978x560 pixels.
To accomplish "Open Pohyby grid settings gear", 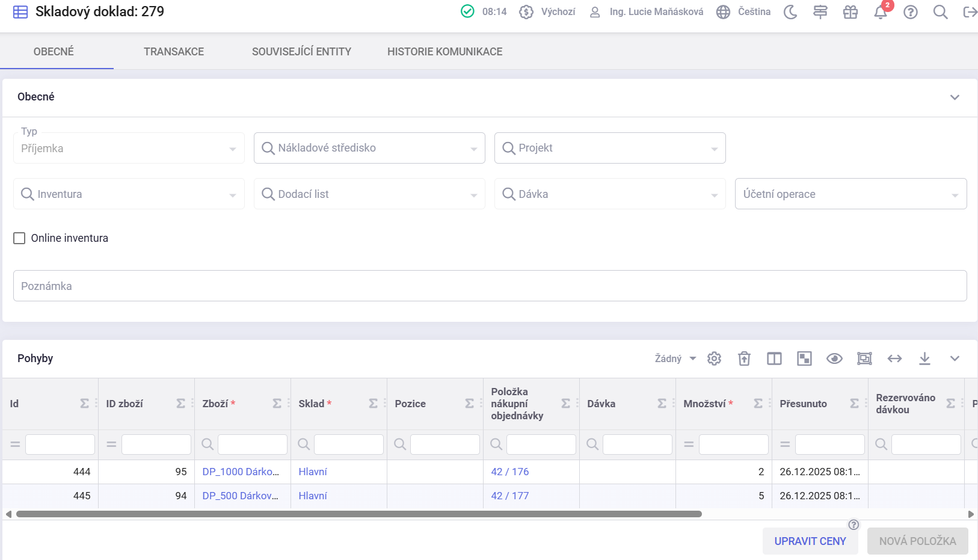I will coord(714,358).
